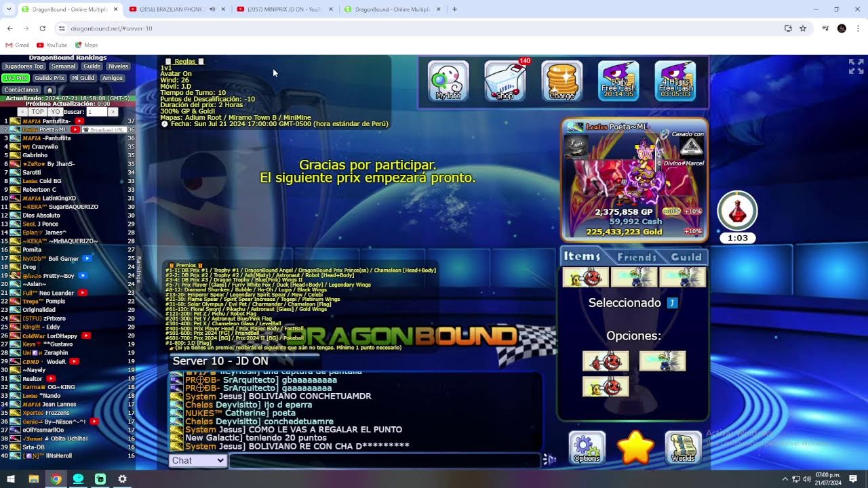Focus the Buscar rank input field
This screenshot has height=488, width=868.
click(96, 112)
